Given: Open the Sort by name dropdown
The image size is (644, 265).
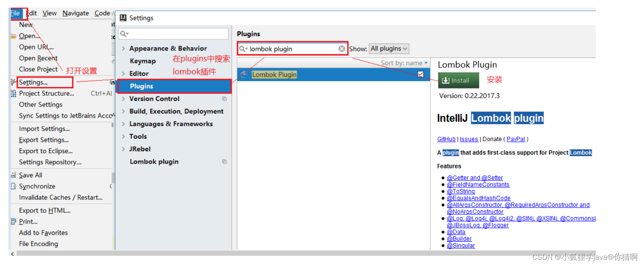Looking at the screenshot, I should pyautogui.click(x=404, y=63).
